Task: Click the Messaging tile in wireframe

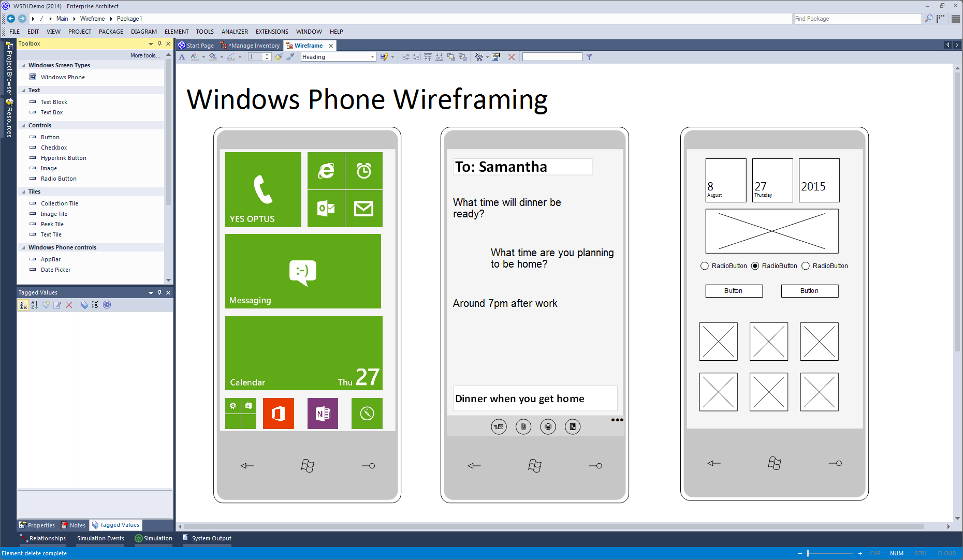Action: (x=303, y=271)
